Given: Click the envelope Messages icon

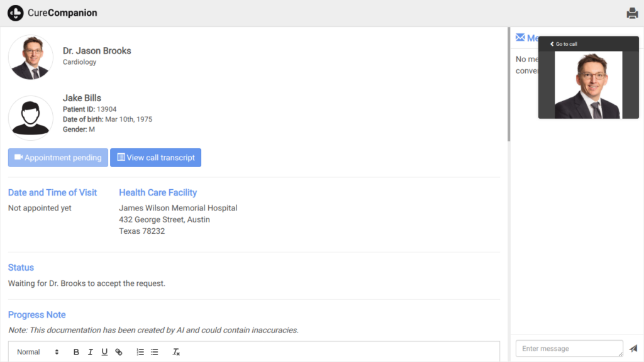Looking at the screenshot, I should click(x=520, y=38).
